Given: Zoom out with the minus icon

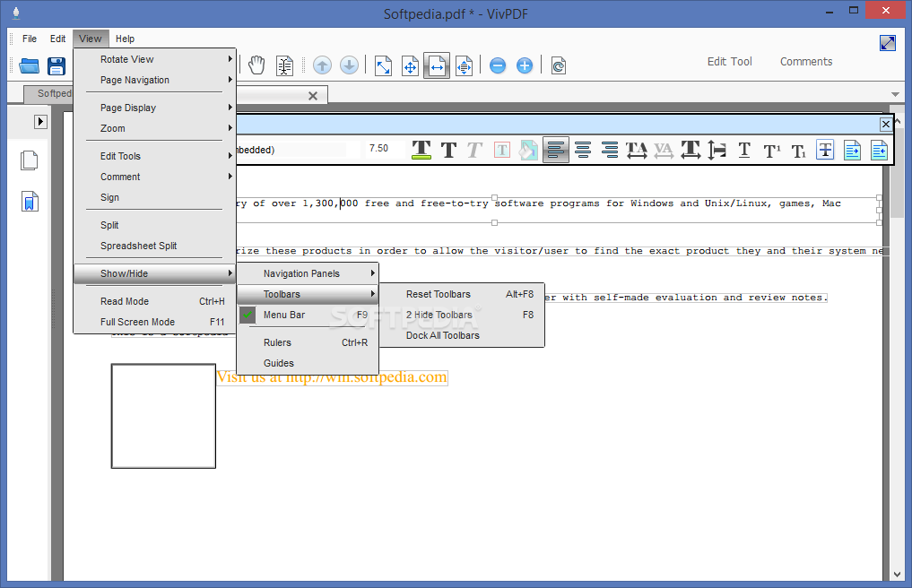Looking at the screenshot, I should tap(498, 65).
